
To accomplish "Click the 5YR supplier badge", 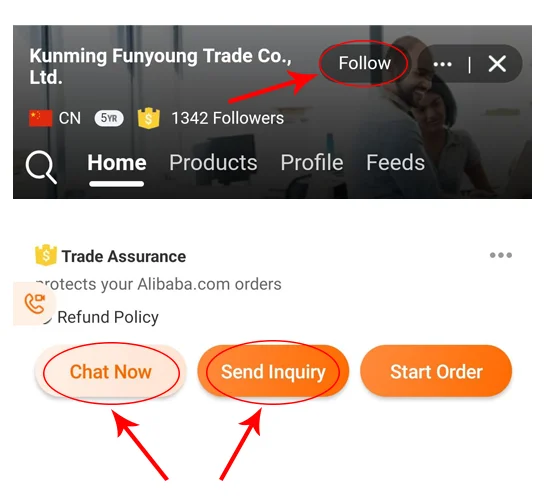I will pyautogui.click(x=109, y=118).
